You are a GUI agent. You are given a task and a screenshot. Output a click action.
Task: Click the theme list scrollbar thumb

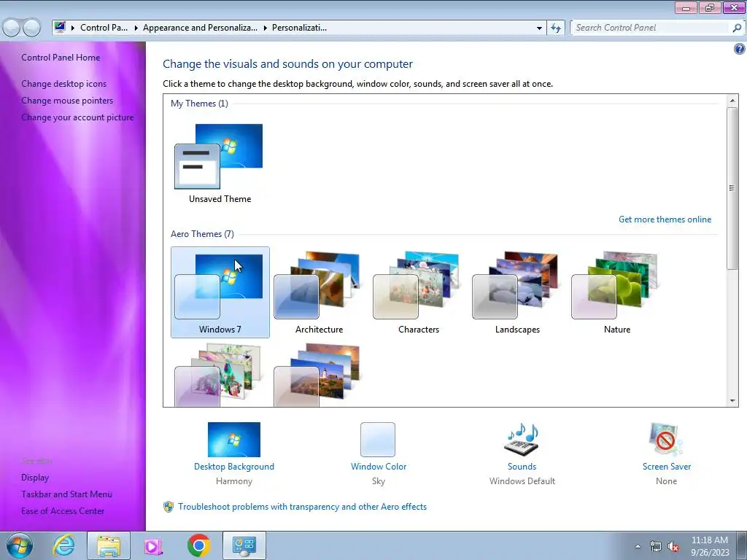732,188
